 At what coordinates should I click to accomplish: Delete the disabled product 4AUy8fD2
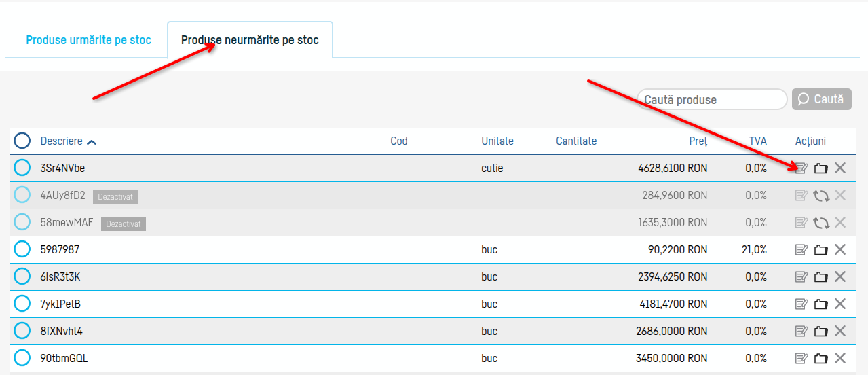(x=840, y=196)
